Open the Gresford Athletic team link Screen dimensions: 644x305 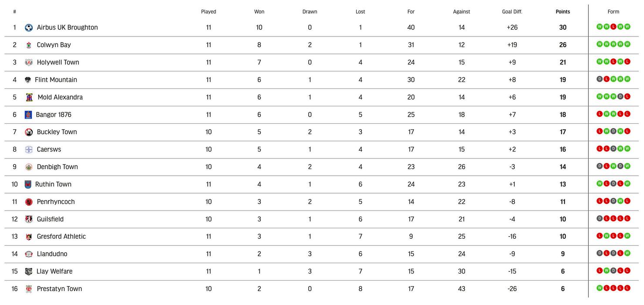[61, 237]
